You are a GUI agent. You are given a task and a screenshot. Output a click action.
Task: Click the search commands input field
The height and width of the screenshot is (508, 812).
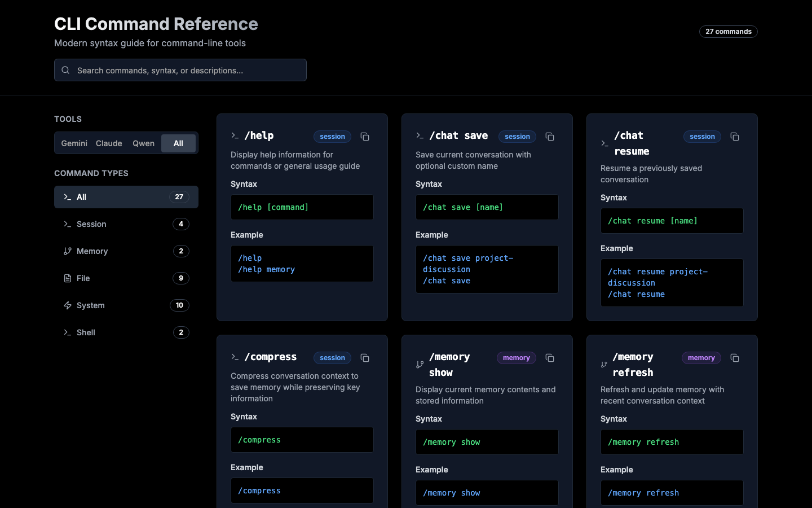click(x=180, y=70)
